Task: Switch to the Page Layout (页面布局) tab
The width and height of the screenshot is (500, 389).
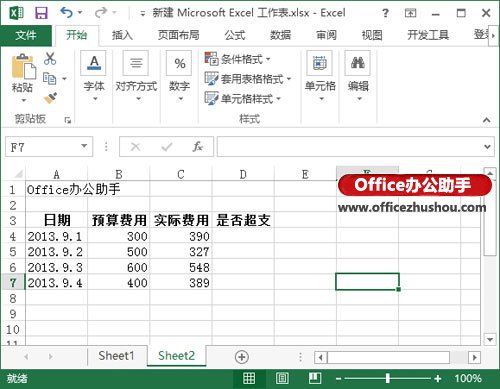Action: pos(179,35)
